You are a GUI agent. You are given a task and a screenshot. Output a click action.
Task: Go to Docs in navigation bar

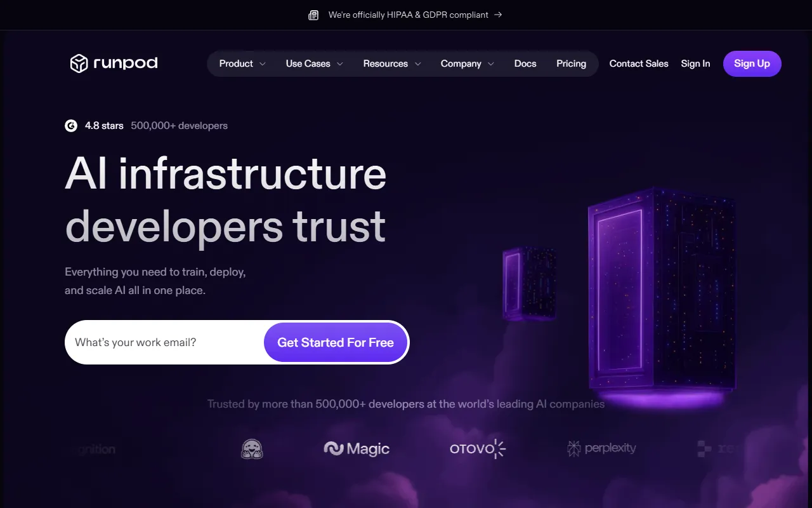pyautogui.click(x=525, y=63)
